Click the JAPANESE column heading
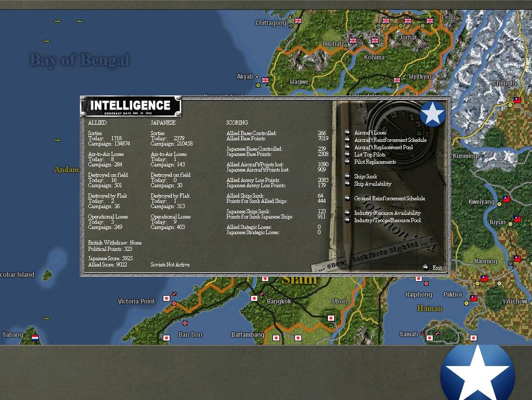The height and width of the screenshot is (400, 532). point(163,123)
